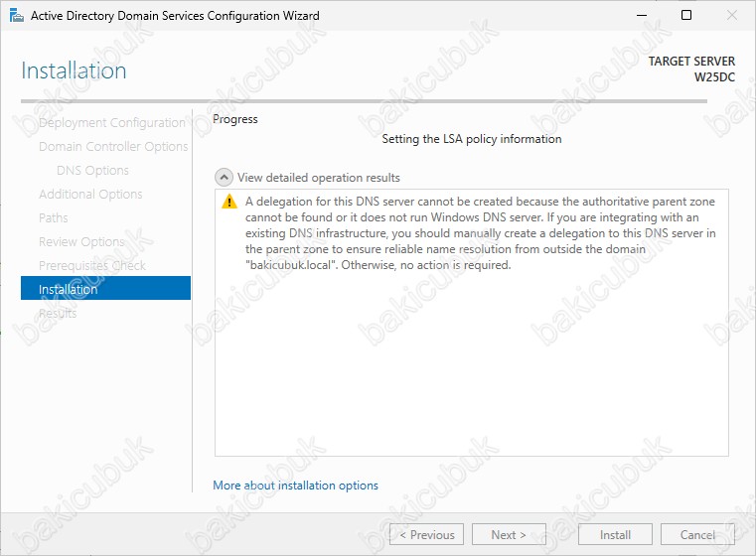Click the W25DC server name
756x556 pixels.
click(714, 77)
